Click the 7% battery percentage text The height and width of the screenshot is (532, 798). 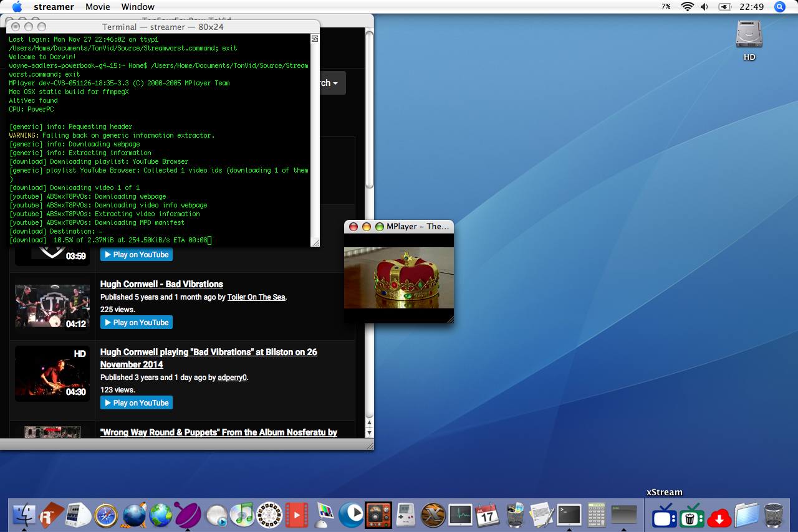666,7
